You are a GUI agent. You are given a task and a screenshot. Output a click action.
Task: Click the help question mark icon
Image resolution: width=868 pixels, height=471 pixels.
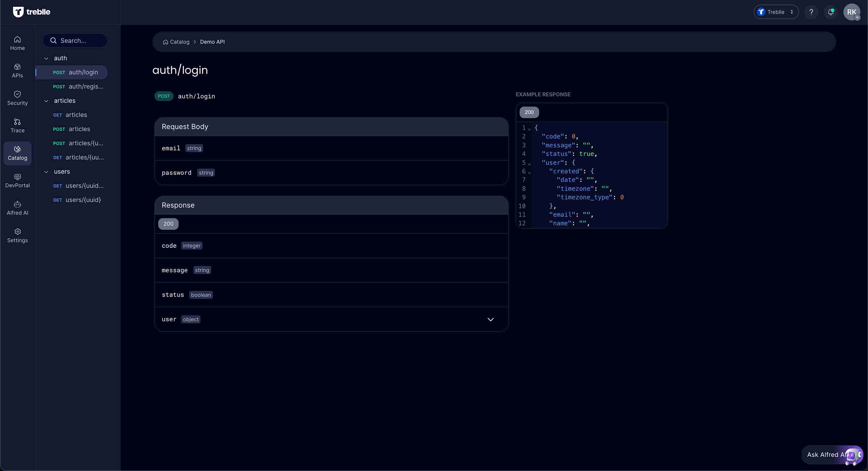coord(811,12)
